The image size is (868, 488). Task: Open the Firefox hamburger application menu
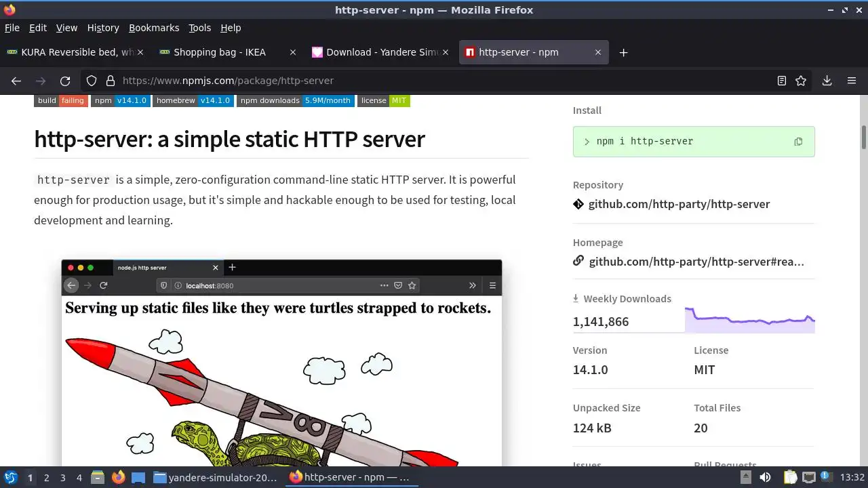[x=852, y=81]
